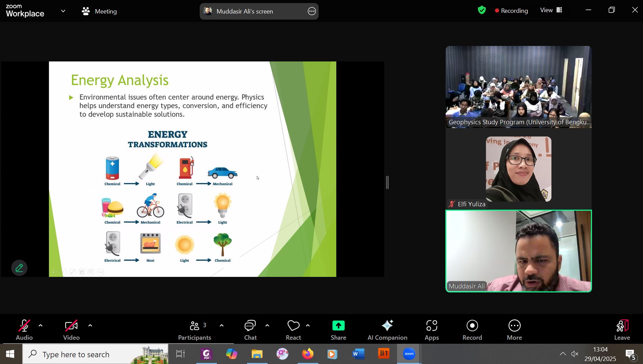Turn on camera with the Video button
This screenshot has width=643, height=364.
[71, 330]
